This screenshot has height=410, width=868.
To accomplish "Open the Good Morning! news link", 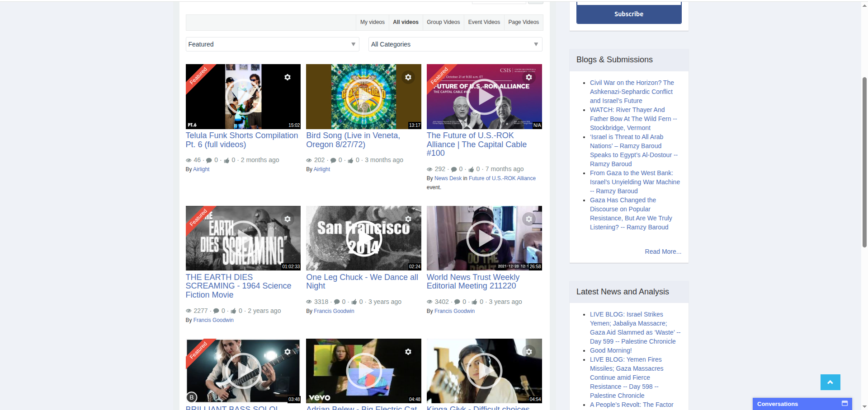I will [611, 350].
